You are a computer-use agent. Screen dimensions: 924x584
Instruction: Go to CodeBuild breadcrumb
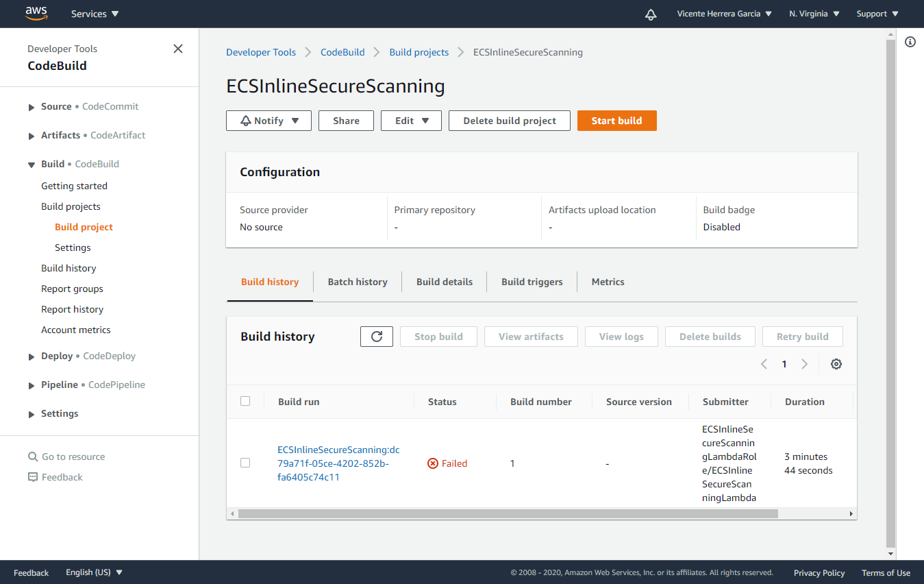pyautogui.click(x=342, y=52)
